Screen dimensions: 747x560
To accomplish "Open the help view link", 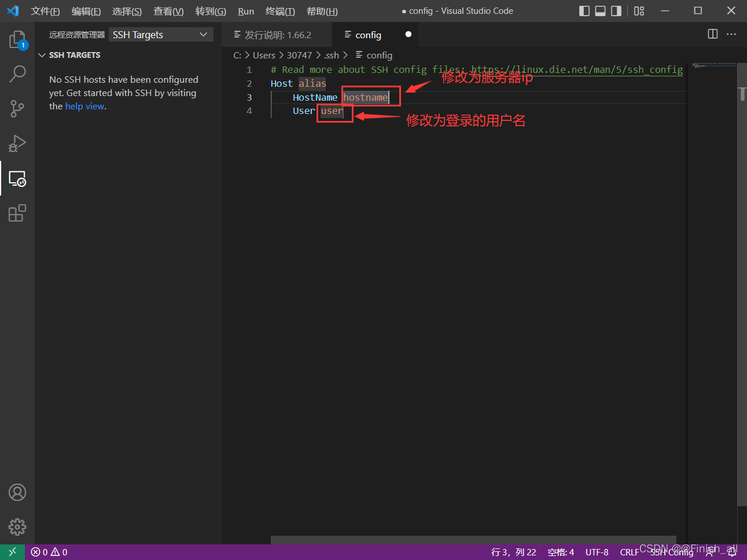I will (85, 106).
